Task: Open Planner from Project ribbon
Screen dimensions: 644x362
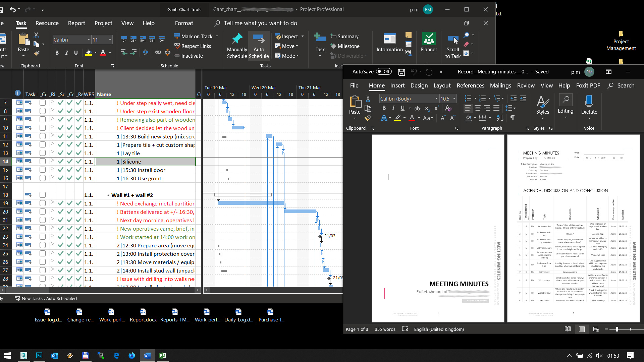Action: (429, 43)
